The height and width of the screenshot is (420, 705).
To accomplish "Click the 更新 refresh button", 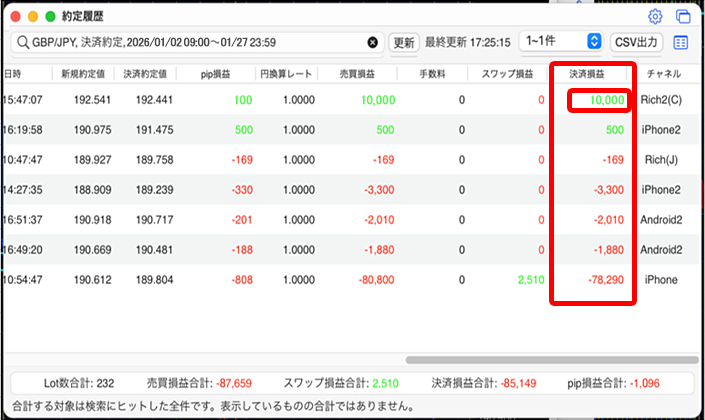I will pos(403,43).
